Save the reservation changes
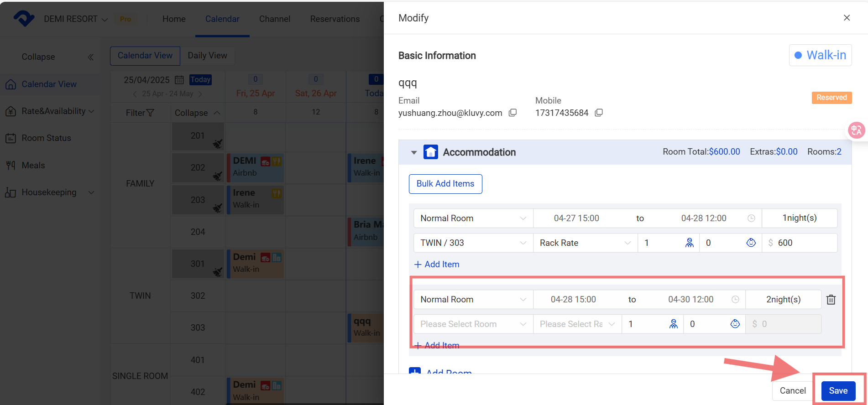 (838, 390)
